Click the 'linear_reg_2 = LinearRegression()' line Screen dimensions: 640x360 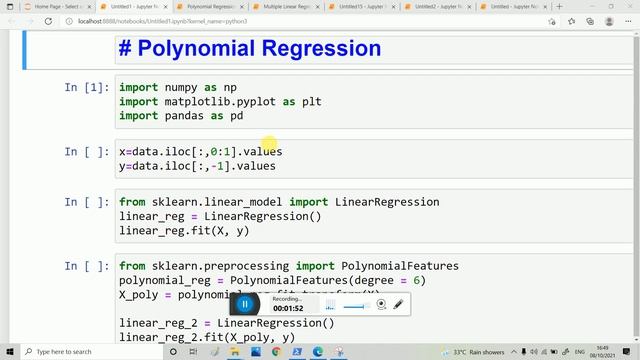(227, 323)
